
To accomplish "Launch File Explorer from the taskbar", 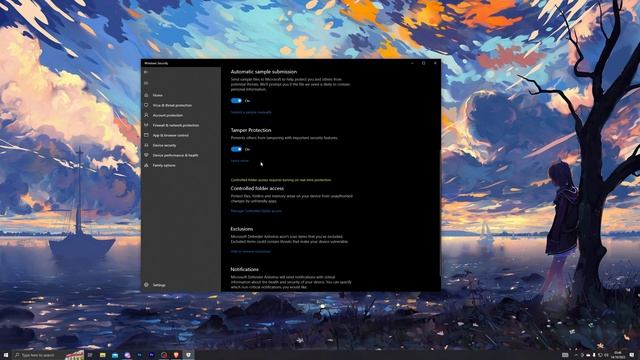I will coord(102,355).
